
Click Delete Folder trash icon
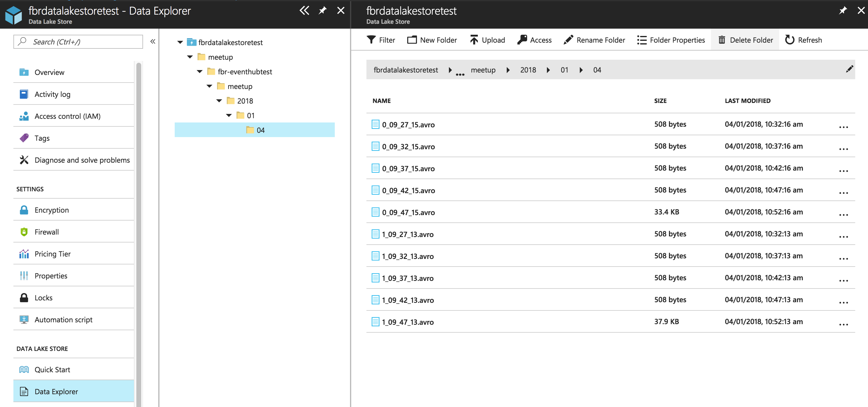coord(722,40)
